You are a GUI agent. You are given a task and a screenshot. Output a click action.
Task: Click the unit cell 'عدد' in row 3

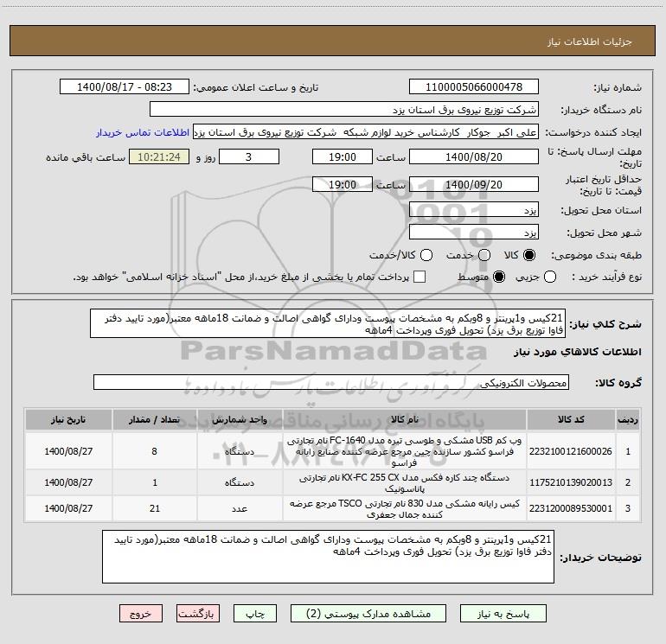click(240, 508)
